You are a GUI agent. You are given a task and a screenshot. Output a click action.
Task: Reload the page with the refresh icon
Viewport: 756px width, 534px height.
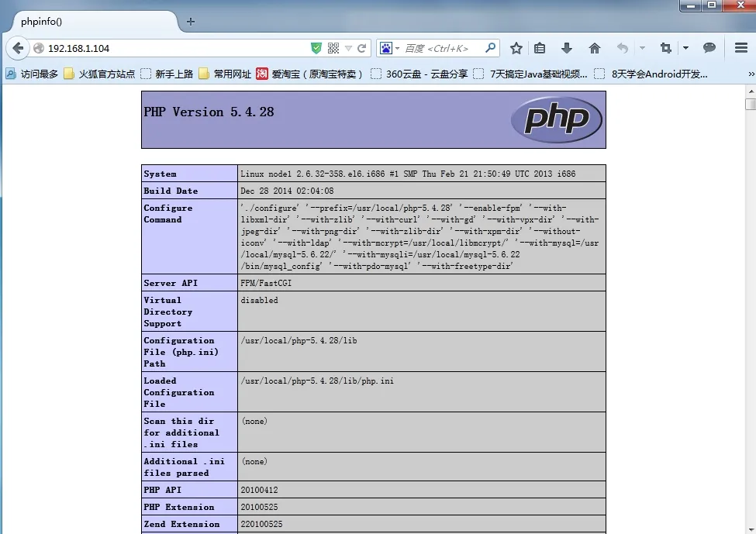point(361,48)
